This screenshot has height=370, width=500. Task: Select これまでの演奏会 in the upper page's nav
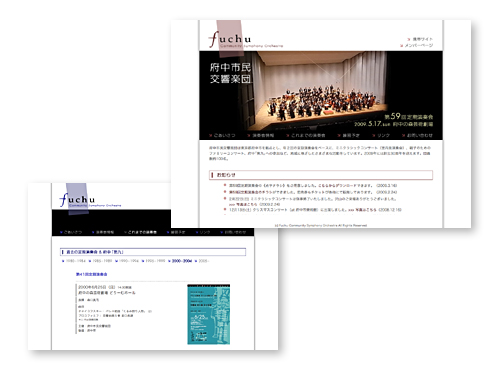306,135
